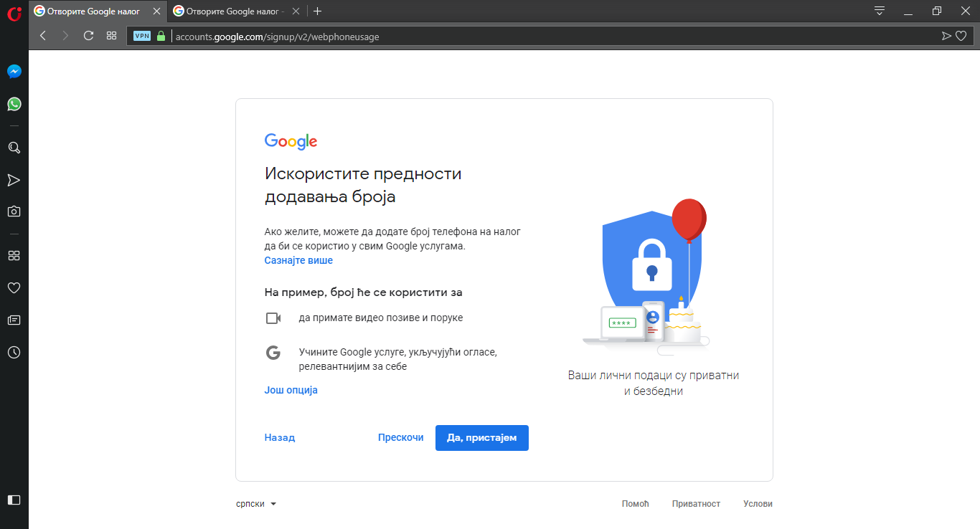Image resolution: width=980 pixels, height=529 pixels.
Task: Open My Flow via the paper plane sidebar icon
Action: [x=14, y=180]
